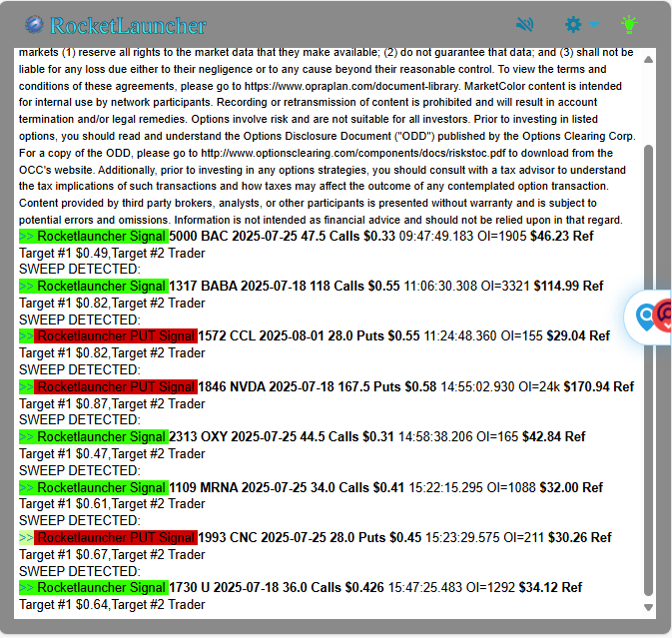Viewport: 672px width, 638px height.
Task: Click the '$29.04 Ref' value on CCL row
Action: (x=578, y=335)
